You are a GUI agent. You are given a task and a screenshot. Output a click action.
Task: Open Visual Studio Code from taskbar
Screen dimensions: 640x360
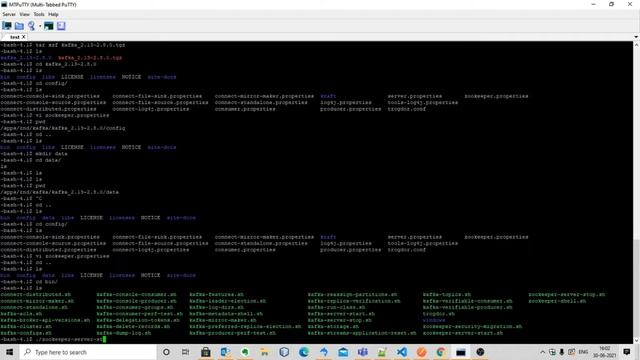(x=402, y=352)
